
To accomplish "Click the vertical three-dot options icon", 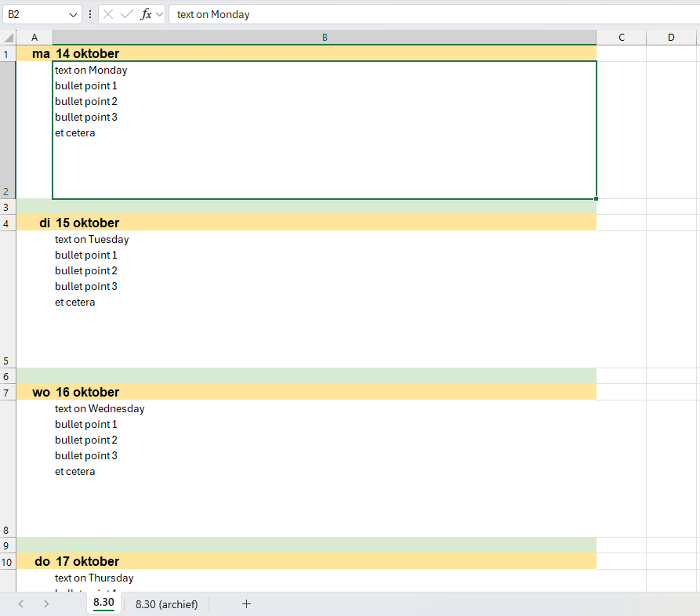I will coord(91,14).
